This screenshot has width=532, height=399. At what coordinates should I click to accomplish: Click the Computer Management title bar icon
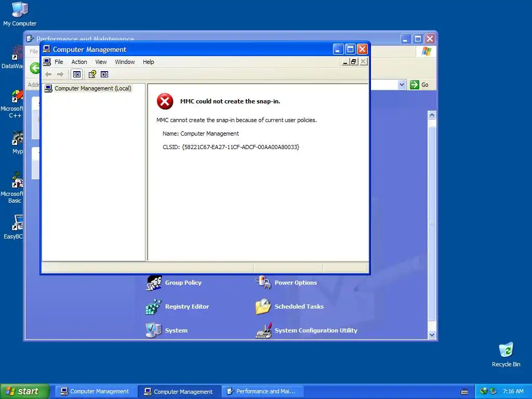click(47, 49)
